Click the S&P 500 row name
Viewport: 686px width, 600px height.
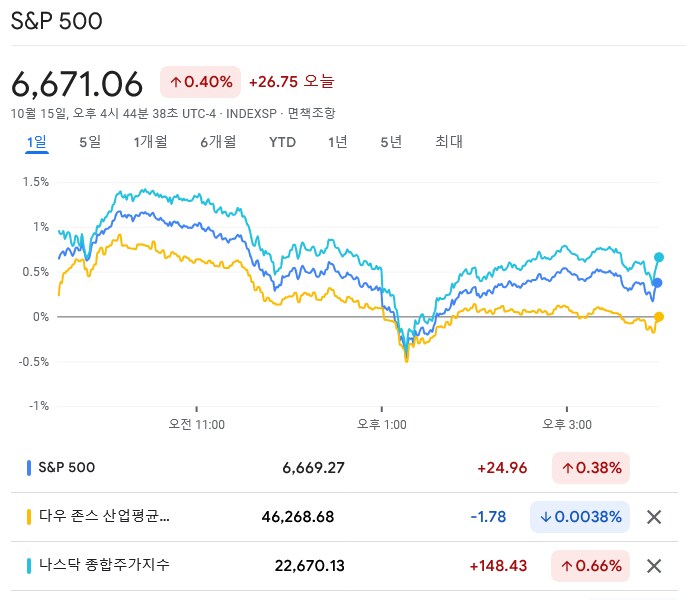tap(67, 467)
